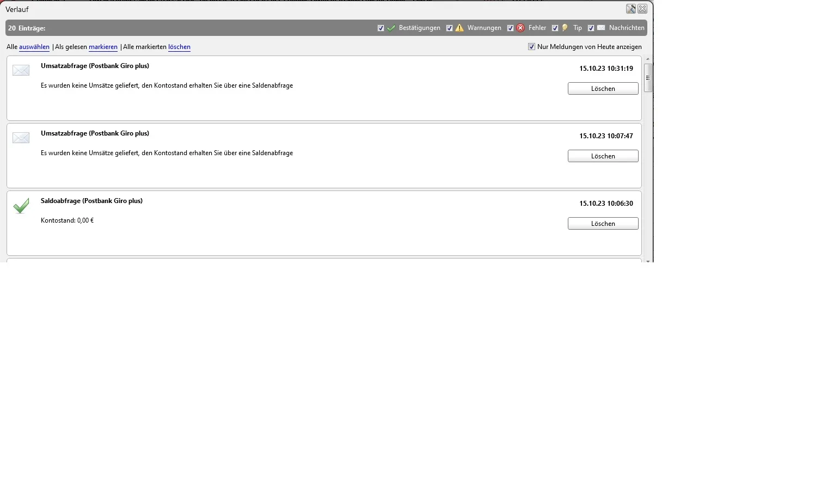Click green checkmark icon of the Saldoabfrage entry
The image size is (815, 504).
[21, 206]
